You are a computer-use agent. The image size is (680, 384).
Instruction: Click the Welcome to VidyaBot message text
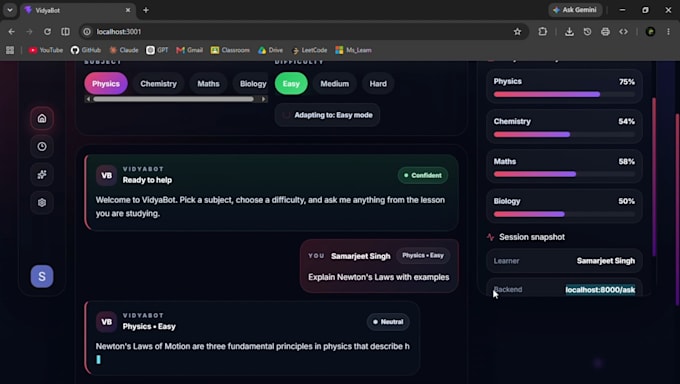tap(270, 207)
